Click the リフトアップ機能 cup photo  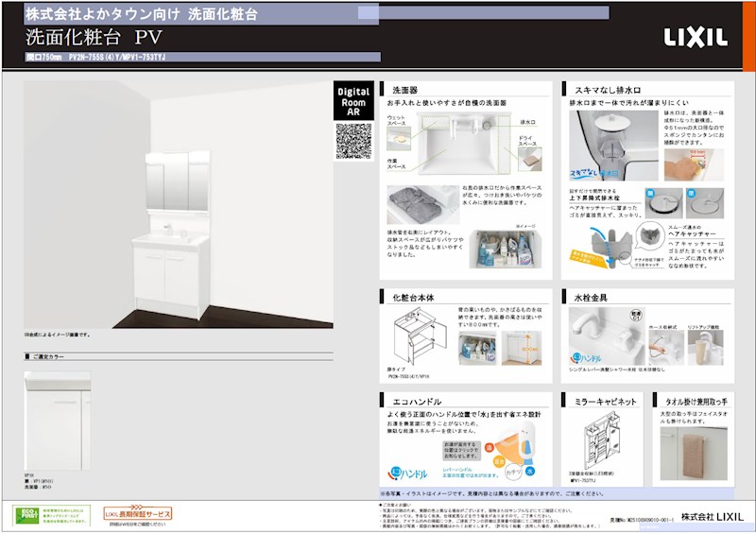pos(705,347)
